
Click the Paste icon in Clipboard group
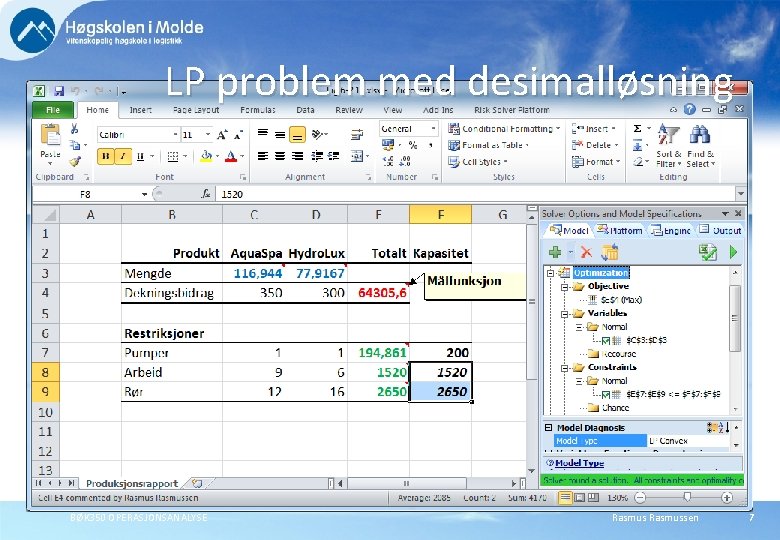(x=50, y=135)
